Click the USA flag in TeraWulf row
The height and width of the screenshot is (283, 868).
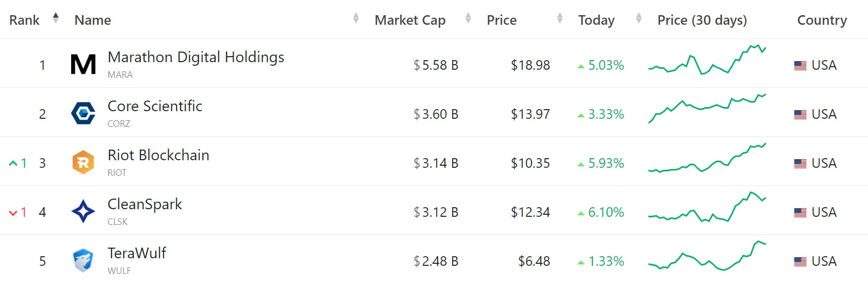(800, 262)
